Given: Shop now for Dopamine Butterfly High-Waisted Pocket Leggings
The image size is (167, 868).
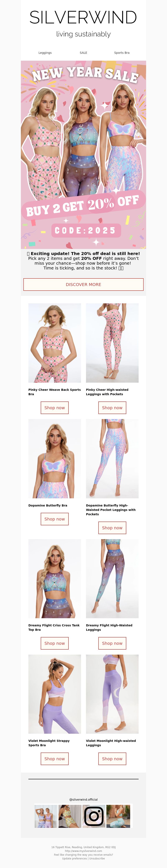Looking at the screenshot, I should 112,528.
